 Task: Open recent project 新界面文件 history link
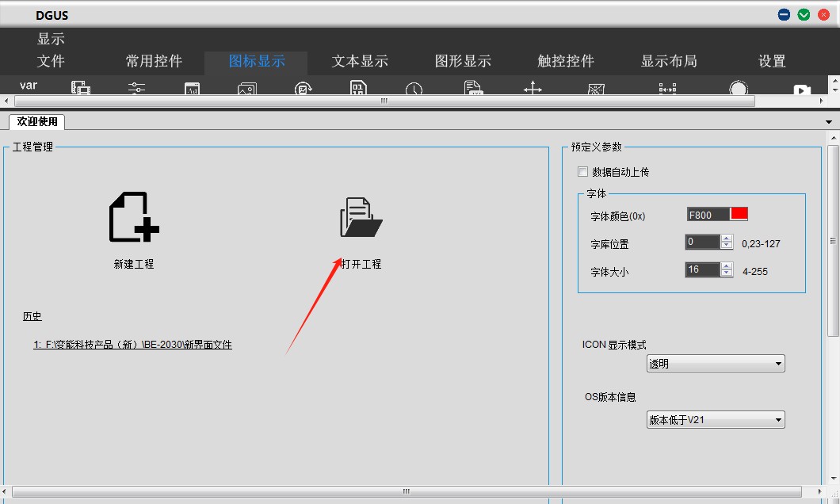[133, 345]
